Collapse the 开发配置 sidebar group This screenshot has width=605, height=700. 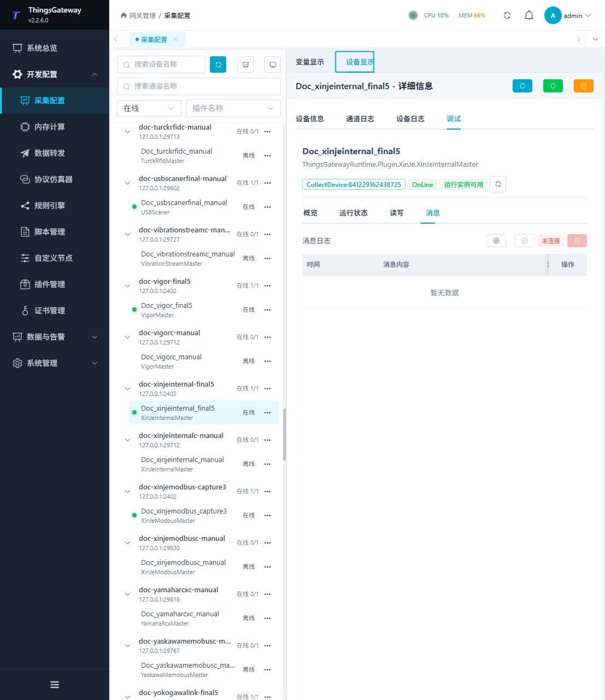[x=55, y=74]
